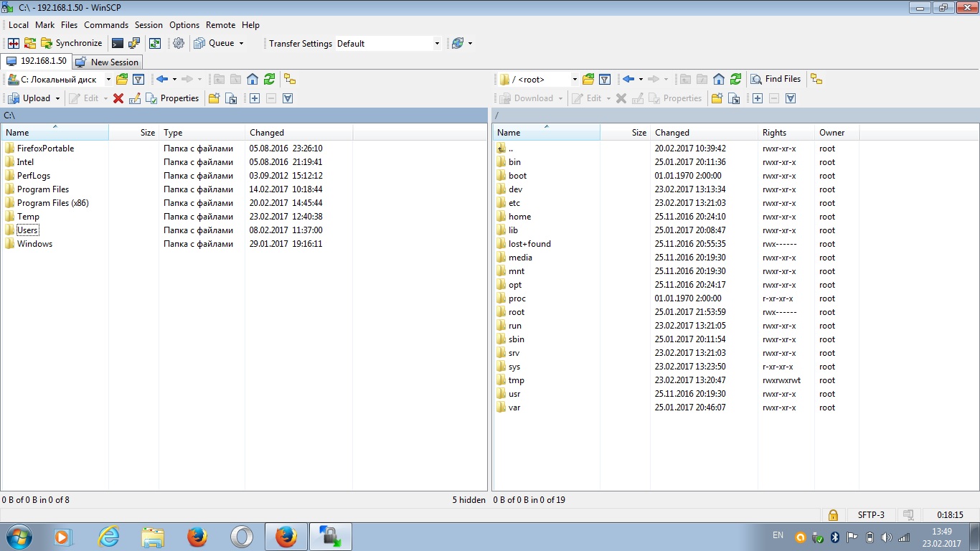Screen dimensions: 980x551
Task: Open local panel filter icon
Action: [x=139, y=79]
